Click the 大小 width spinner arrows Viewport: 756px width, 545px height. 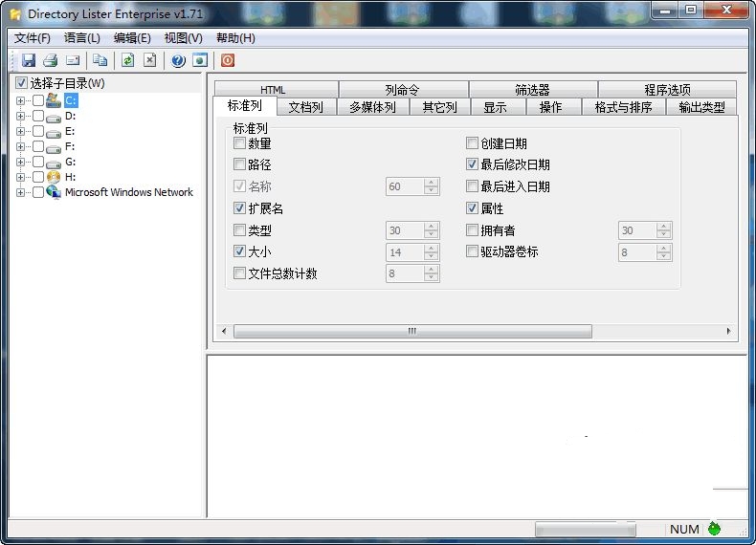(431, 252)
